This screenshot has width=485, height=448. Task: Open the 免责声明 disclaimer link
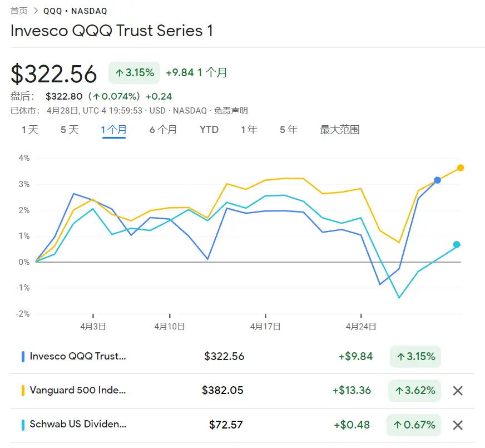click(231, 110)
